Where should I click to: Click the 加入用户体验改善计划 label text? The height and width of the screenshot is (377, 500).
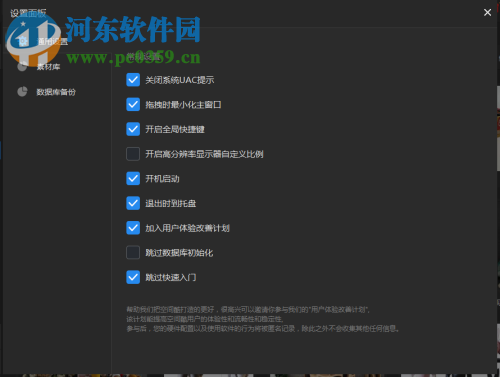coord(187,228)
